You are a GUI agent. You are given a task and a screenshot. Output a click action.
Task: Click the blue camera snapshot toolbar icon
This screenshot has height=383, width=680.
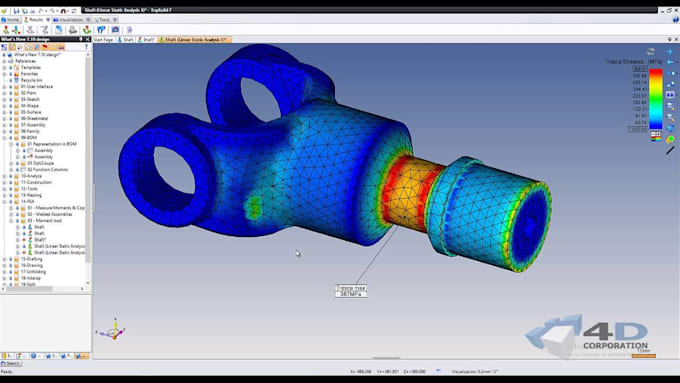click(115, 29)
